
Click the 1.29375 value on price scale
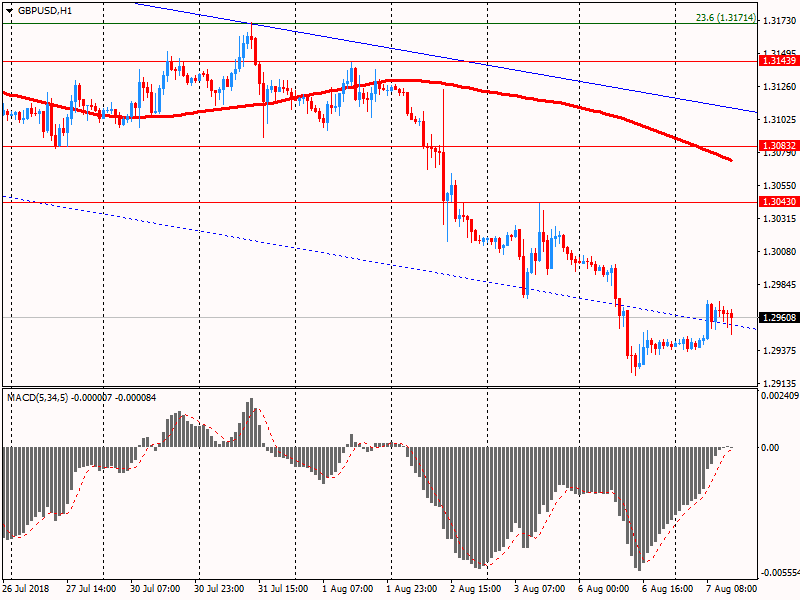pos(778,351)
